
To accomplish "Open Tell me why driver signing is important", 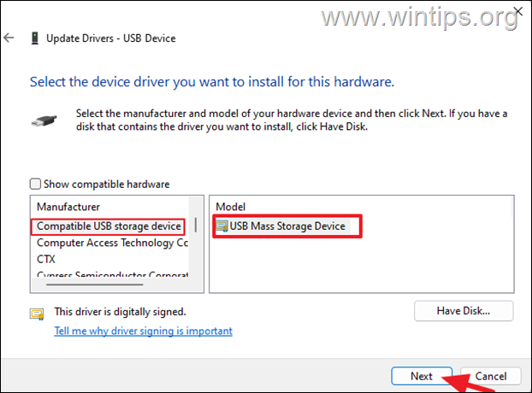I will [143, 331].
